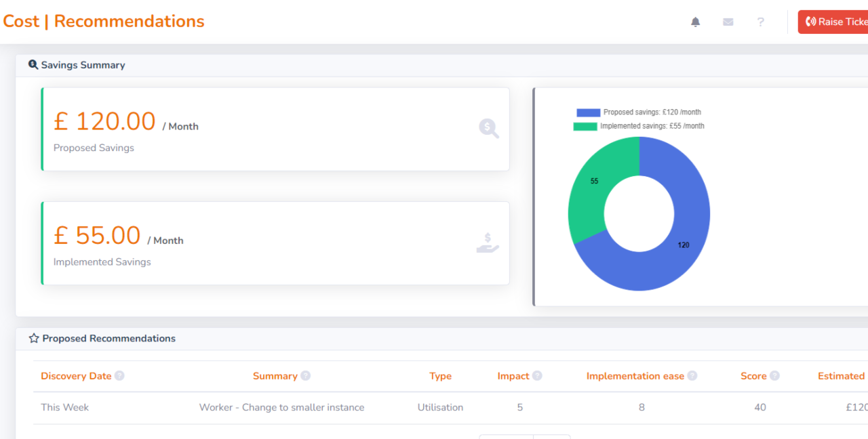The width and height of the screenshot is (868, 439).
Task: Select the blue 120 segment of the donut chart
Action: tap(684, 245)
